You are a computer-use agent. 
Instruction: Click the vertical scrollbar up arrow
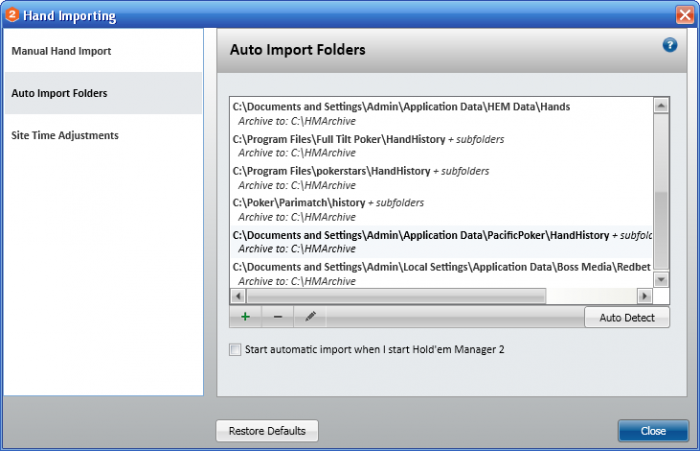(661, 104)
